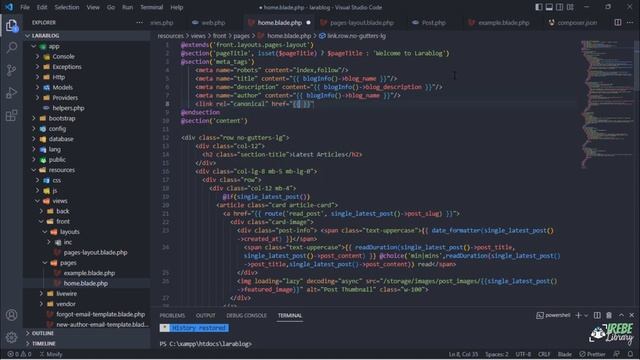Click errors and warnings status item

click(x=19, y=354)
